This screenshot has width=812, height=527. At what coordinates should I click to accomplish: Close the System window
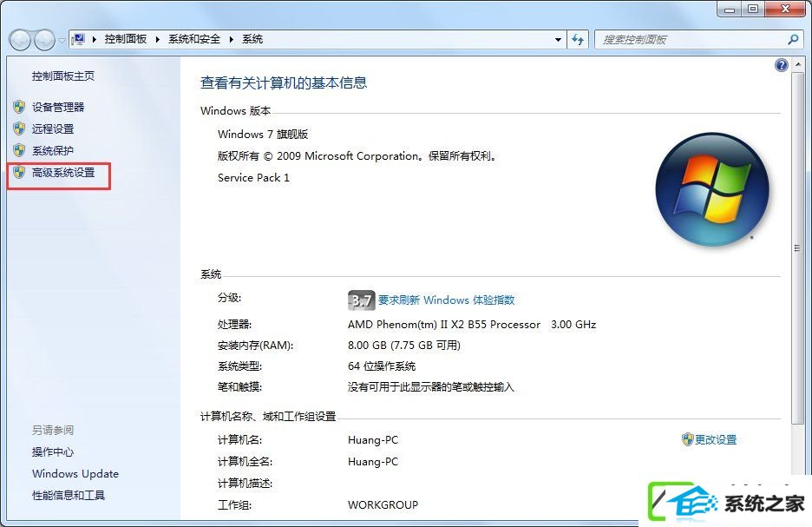[785, 9]
